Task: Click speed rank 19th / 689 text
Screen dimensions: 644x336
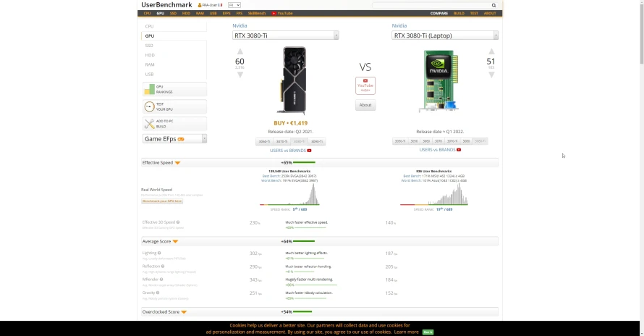Action: pos(444,209)
